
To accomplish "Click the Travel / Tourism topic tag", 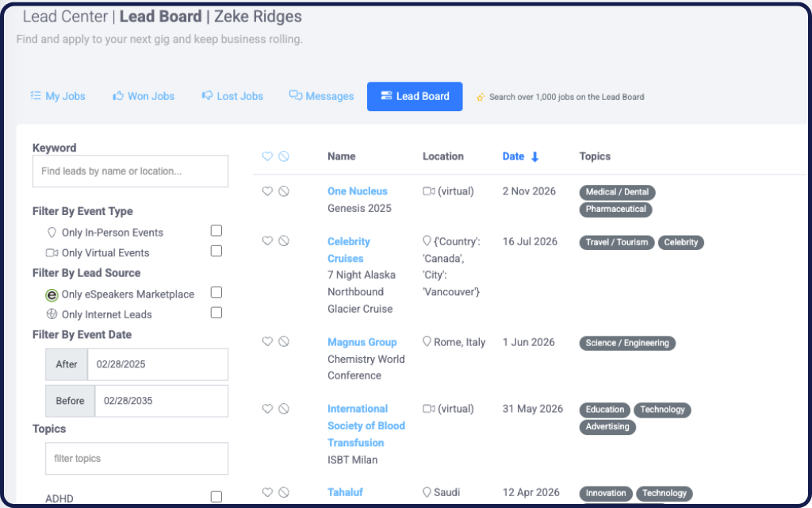I will tap(617, 243).
